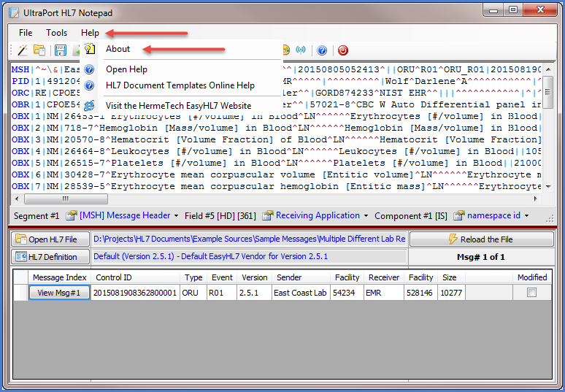Open the Tools menu
Image resolution: width=565 pixels, height=392 pixels.
56,33
